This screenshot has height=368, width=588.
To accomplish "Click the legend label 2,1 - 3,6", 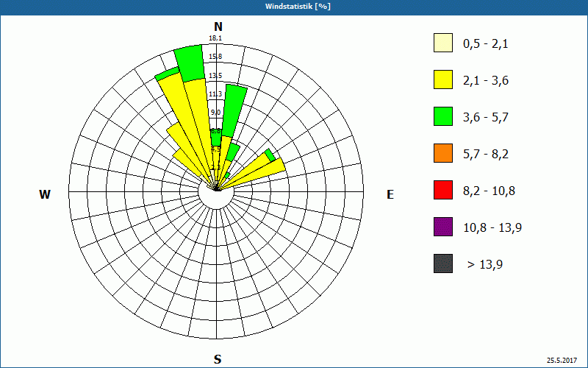I will (486, 81).
